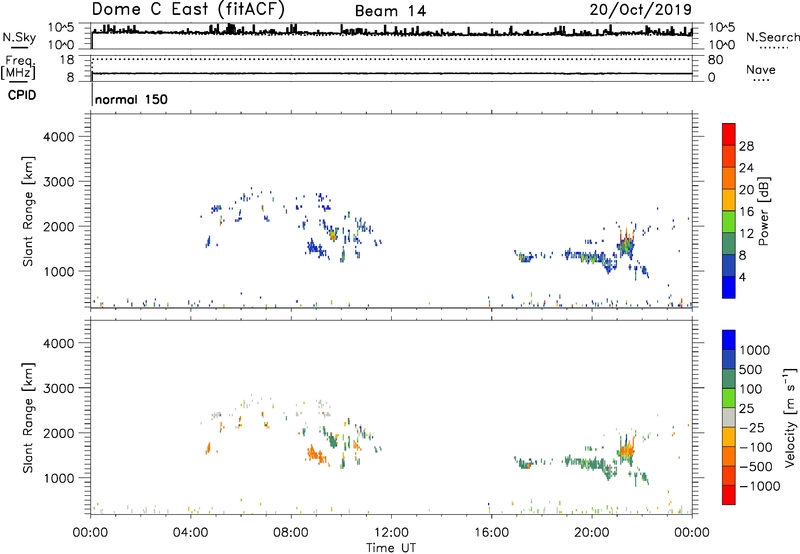Click the 'Dome C East (fitACF)' title
The height and width of the screenshot is (554, 800).
click(188, 10)
